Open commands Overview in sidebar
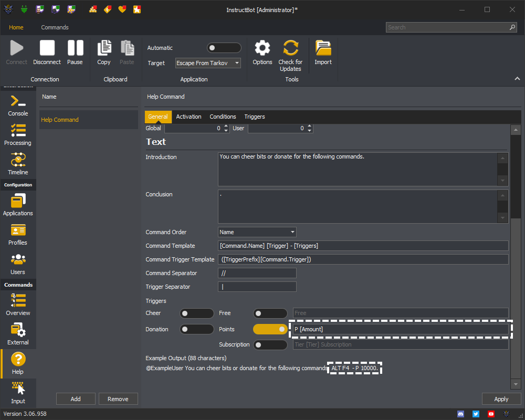Viewport: 525px width, 420px height. tap(18, 305)
